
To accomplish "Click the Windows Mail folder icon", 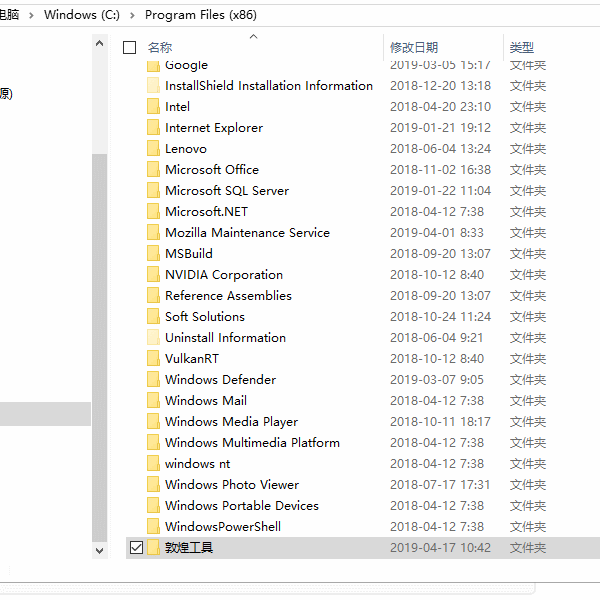I will coord(153,401).
